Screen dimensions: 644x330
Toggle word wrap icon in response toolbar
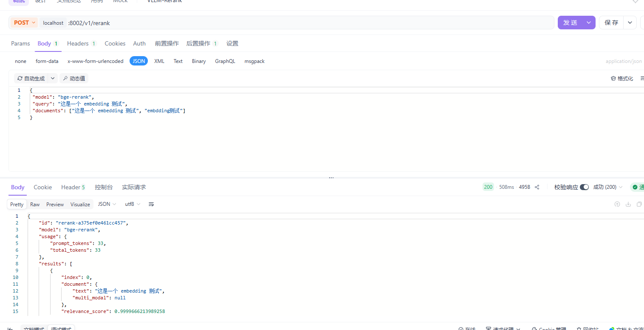tap(151, 205)
